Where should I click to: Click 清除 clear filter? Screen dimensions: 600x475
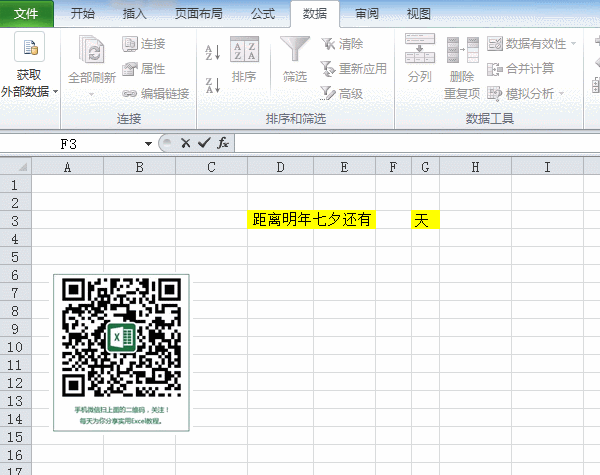coord(342,44)
